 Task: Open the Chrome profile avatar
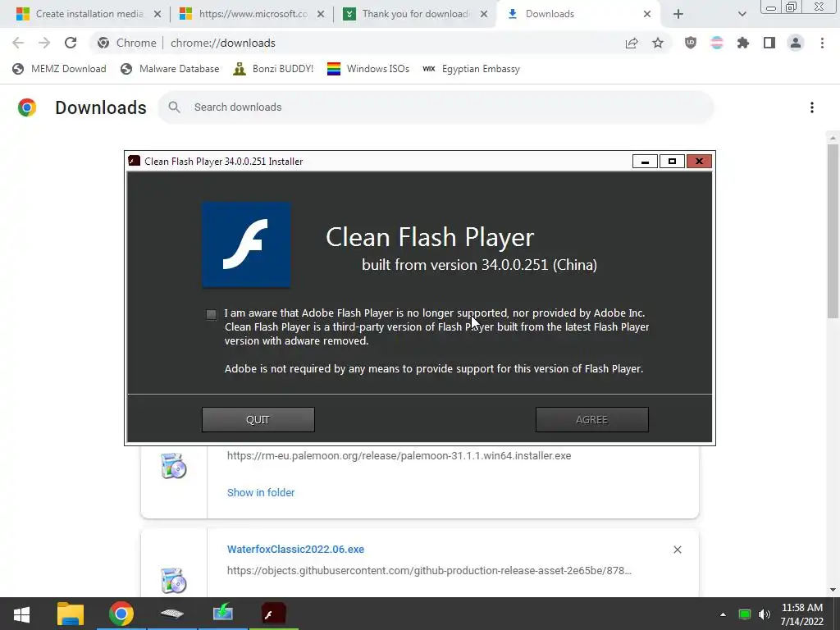point(796,43)
